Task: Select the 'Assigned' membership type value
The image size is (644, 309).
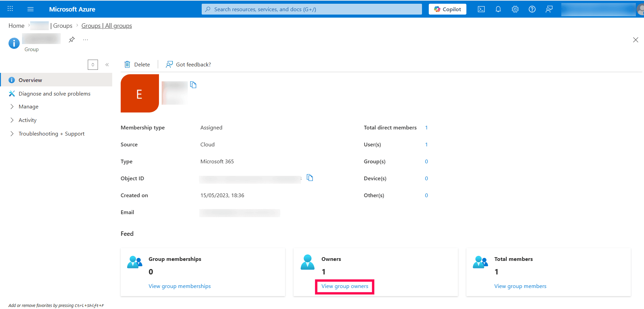Action: click(x=211, y=128)
